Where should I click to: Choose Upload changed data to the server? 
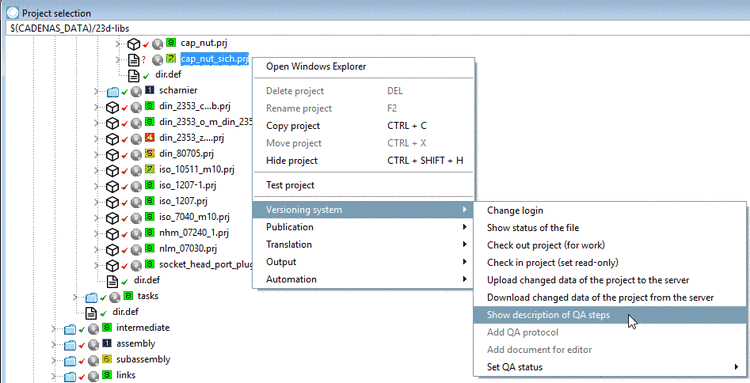pos(610,280)
